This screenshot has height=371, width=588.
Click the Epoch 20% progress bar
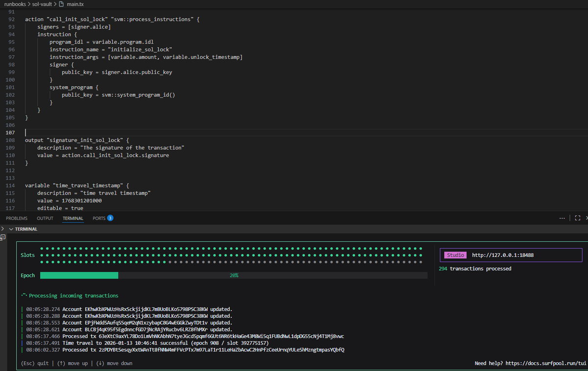(x=234, y=276)
